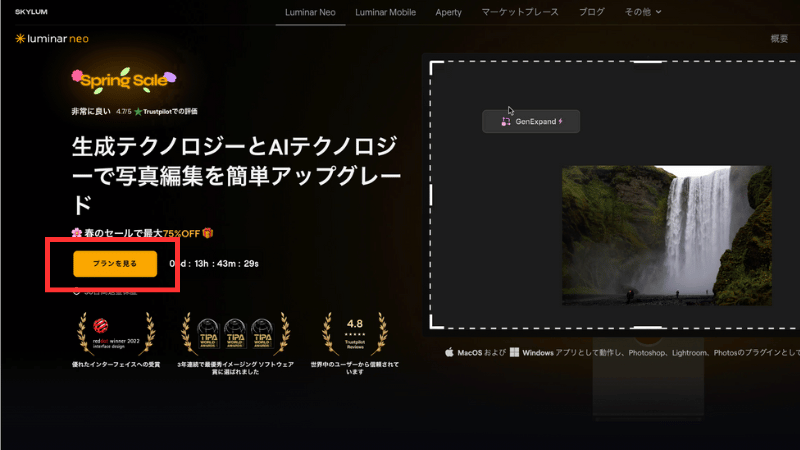Click the GenExpand button
The height and width of the screenshot is (450, 800).
click(531, 121)
